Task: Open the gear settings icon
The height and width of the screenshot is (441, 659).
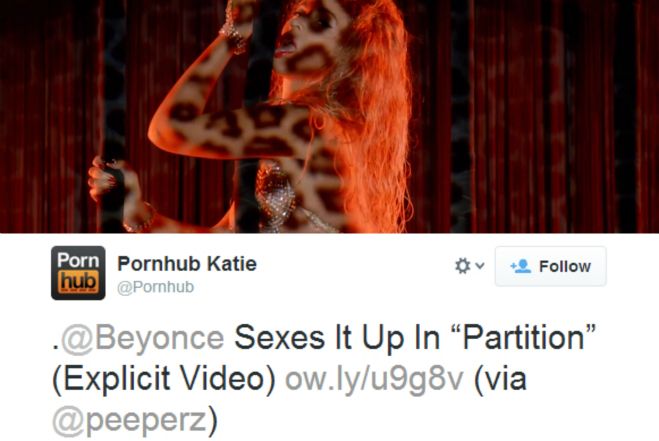Action: tap(463, 266)
